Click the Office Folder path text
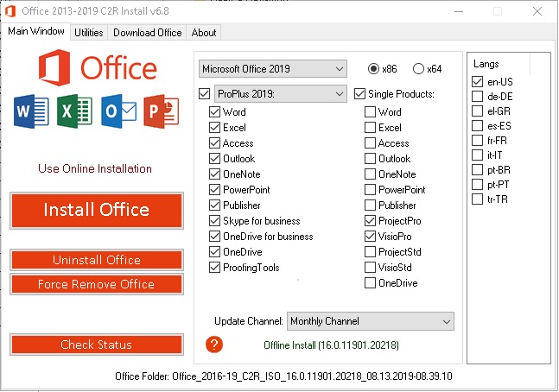The image size is (559, 392). [283, 376]
